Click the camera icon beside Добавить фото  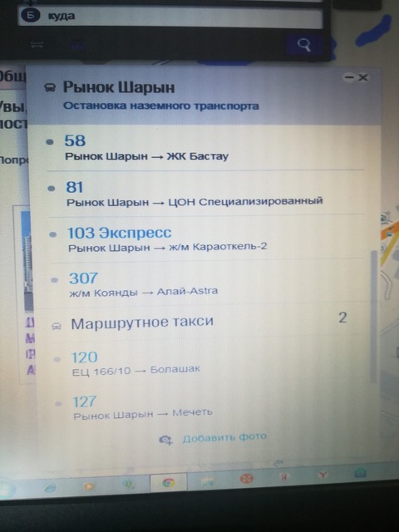165,440
